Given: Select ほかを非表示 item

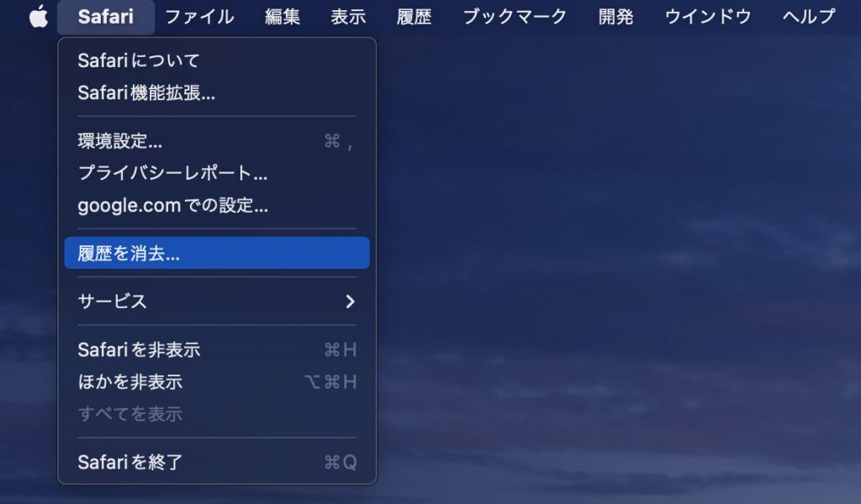Looking at the screenshot, I should [217, 381].
